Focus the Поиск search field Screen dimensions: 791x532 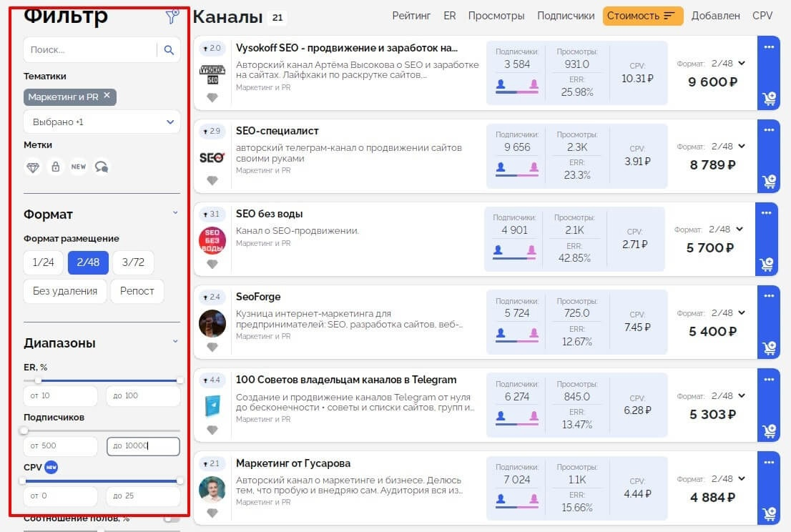coord(91,50)
